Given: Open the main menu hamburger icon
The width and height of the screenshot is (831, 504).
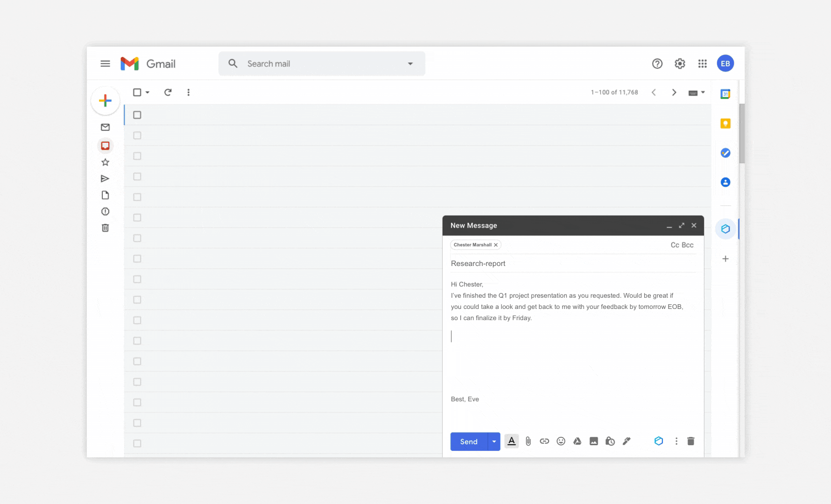Looking at the screenshot, I should coord(105,63).
